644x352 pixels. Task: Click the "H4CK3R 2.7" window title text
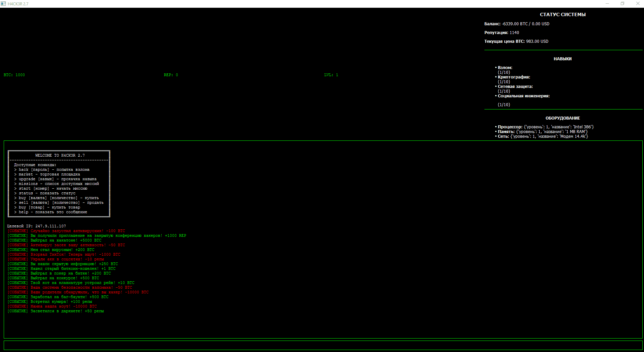(18, 4)
